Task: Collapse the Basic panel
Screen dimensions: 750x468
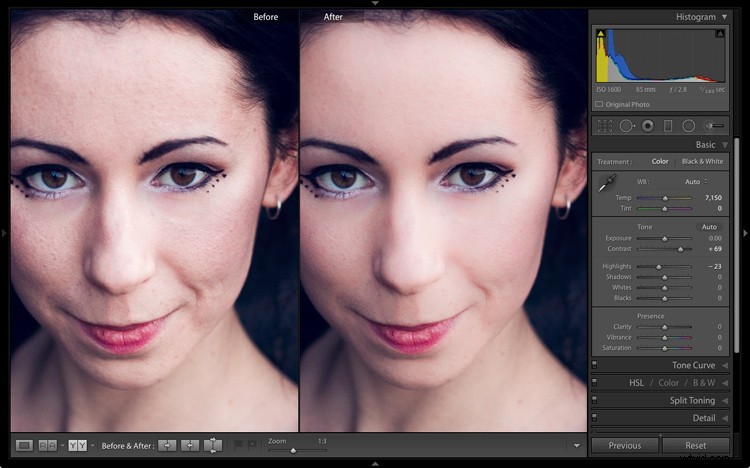Action: (725, 145)
